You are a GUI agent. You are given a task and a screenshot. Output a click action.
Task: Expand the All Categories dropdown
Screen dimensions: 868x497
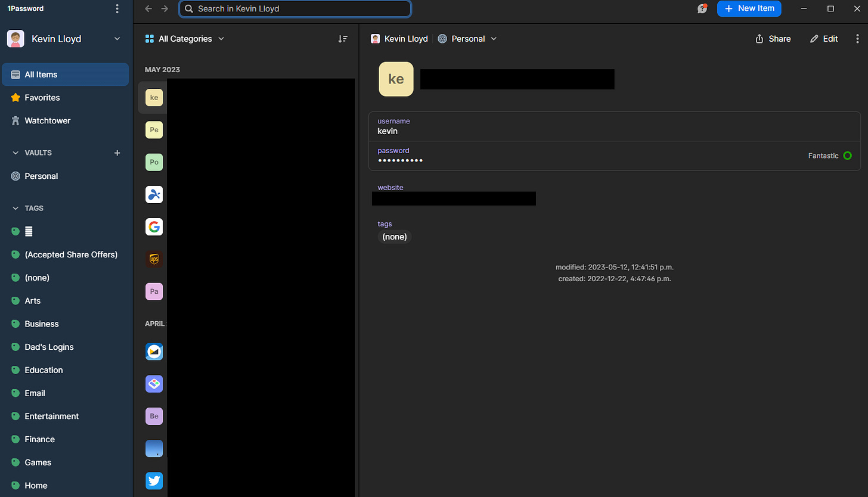[x=185, y=38]
